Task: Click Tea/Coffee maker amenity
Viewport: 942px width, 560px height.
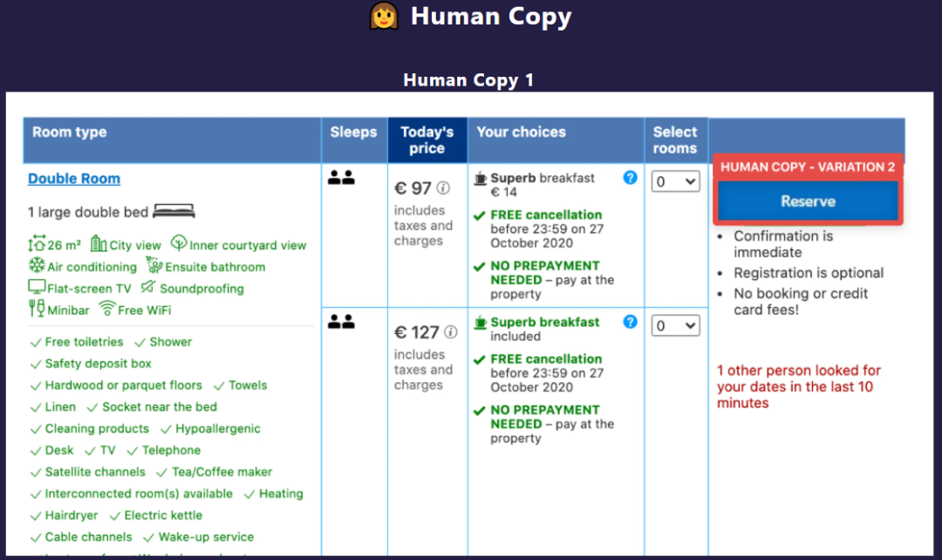Action: [222, 472]
